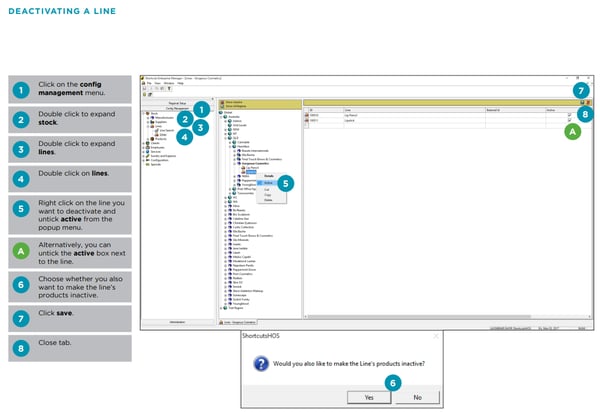The width and height of the screenshot is (600, 412).
Task: Open the Config Management menu bar
Action: point(177,108)
